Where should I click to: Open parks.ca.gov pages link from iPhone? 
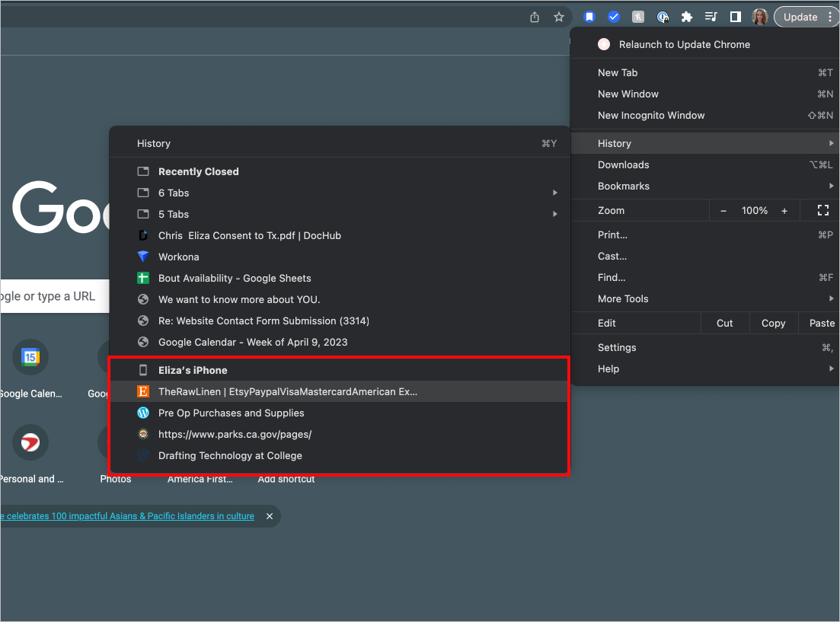tap(340, 435)
